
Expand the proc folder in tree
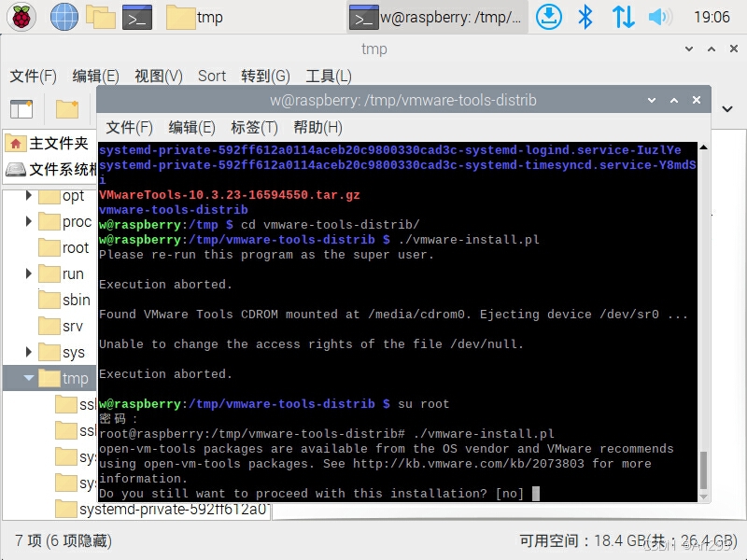pyautogui.click(x=29, y=221)
